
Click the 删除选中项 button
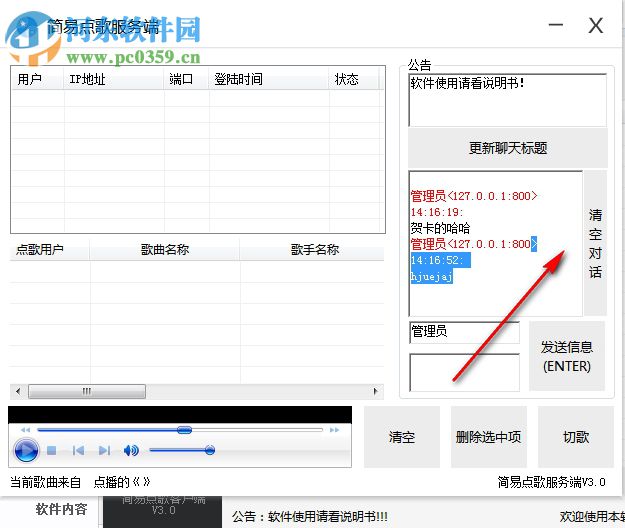point(489,437)
